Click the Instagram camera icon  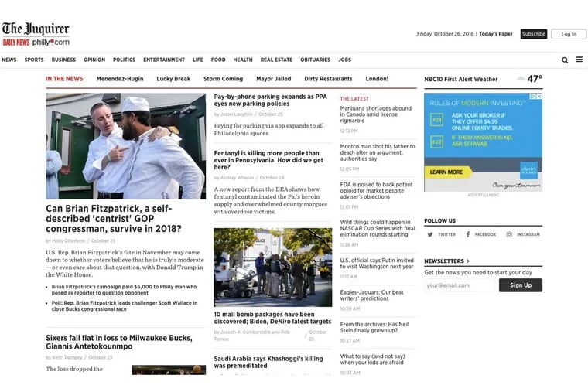pos(509,234)
